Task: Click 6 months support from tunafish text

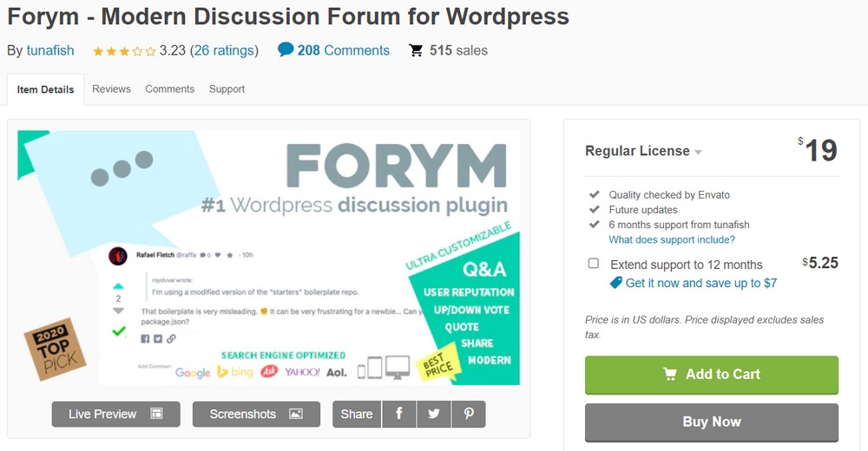Action: pyautogui.click(x=680, y=225)
